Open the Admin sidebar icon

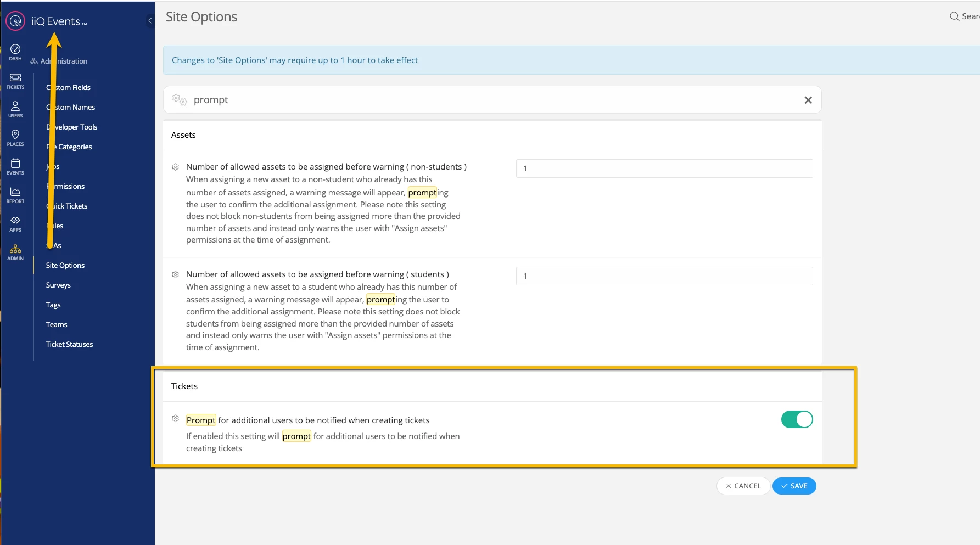click(15, 252)
